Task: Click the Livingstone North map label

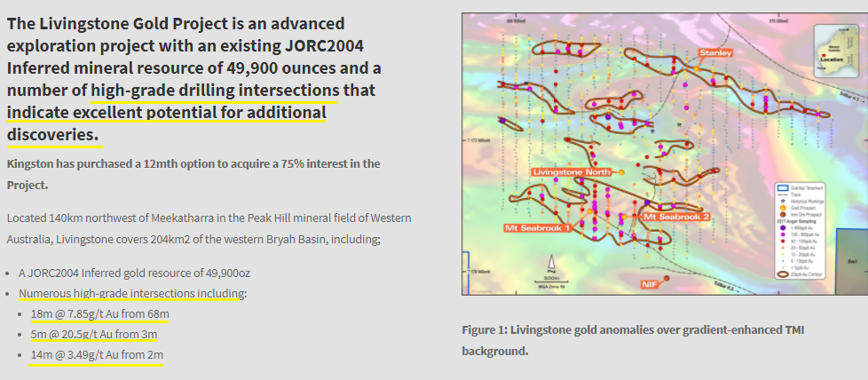Action: [x=572, y=172]
